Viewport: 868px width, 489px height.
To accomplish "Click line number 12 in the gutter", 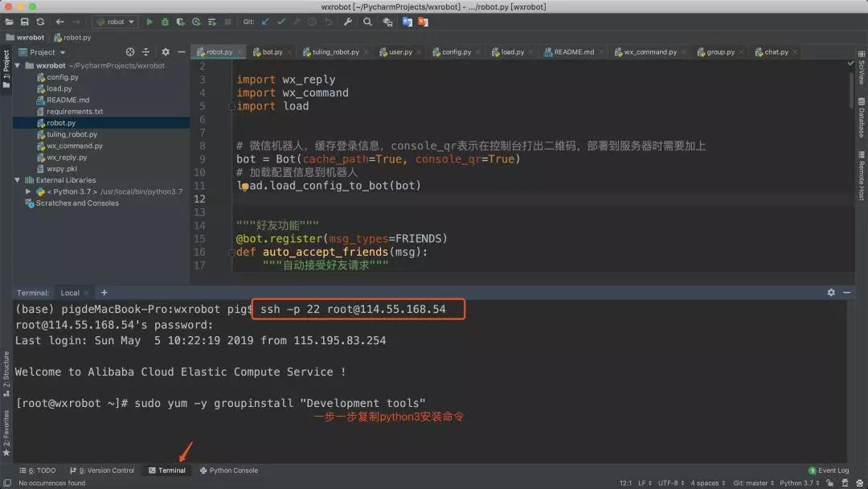I will tap(199, 199).
